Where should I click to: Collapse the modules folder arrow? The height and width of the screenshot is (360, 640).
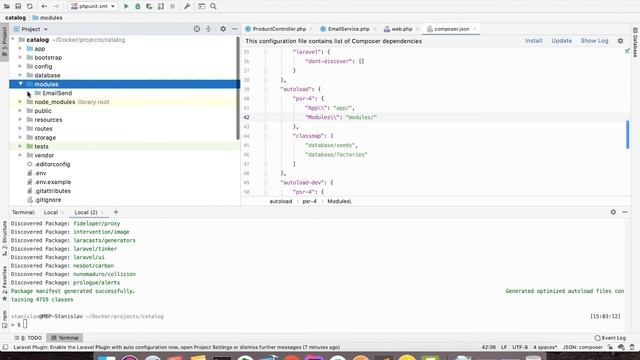[20, 84]
